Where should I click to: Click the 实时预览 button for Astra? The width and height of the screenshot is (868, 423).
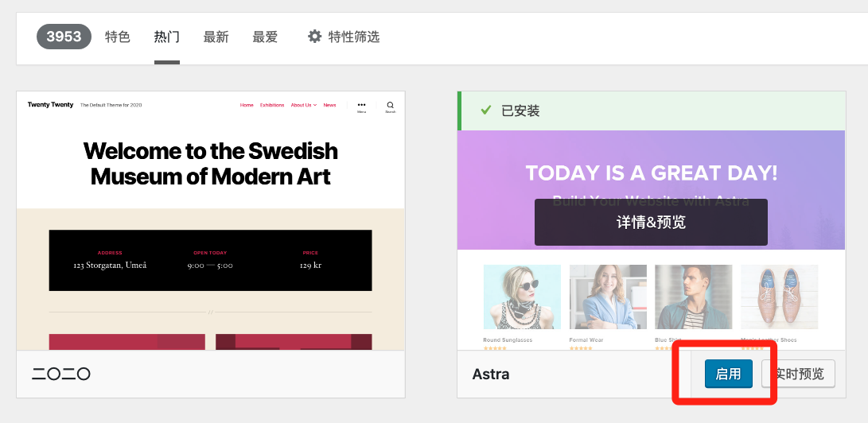798,374
